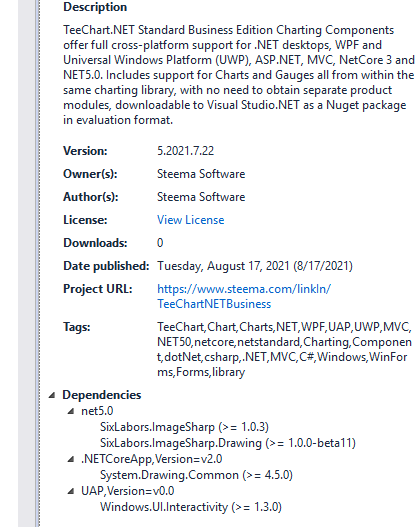
Task: Click the Description heading
Action: pos(95,7)
